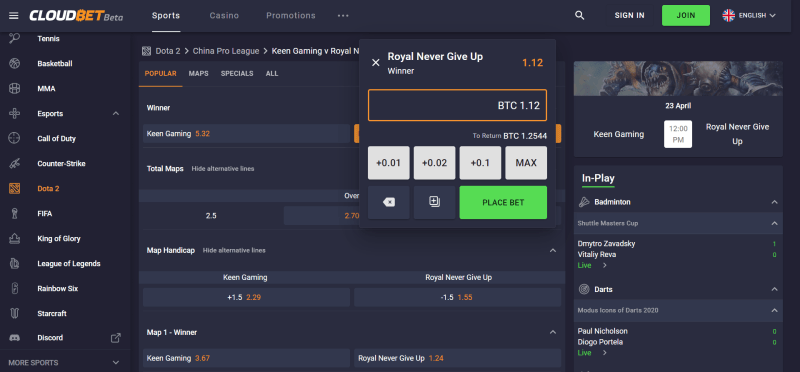Collapse the Darts in-play section
800x372 pixels.
pyautogui.click(x=774, y=289)
